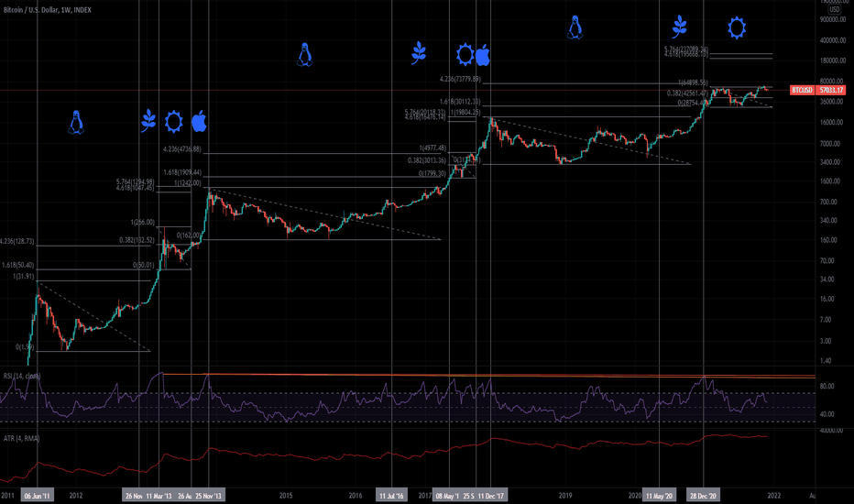The width and height of the screenshot is (854, 504).
Task: Click the 11 Jul '16 date marker
Action: point(391,495)
